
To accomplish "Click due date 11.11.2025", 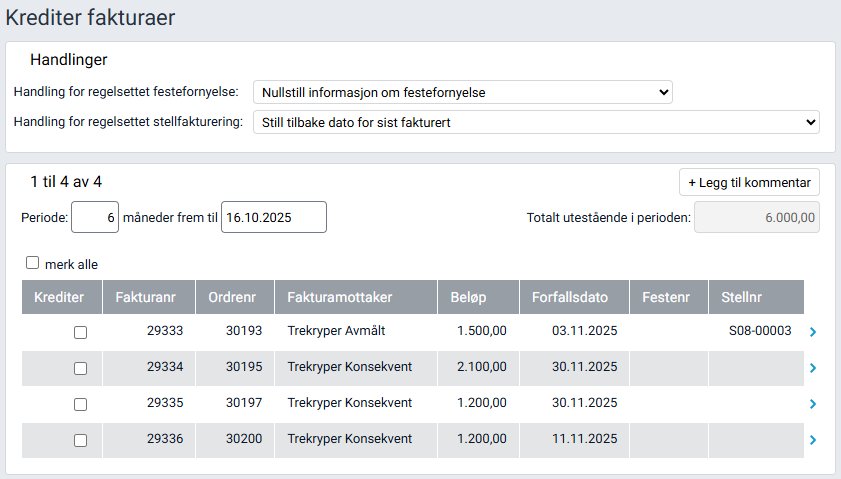I will point(585,438).
